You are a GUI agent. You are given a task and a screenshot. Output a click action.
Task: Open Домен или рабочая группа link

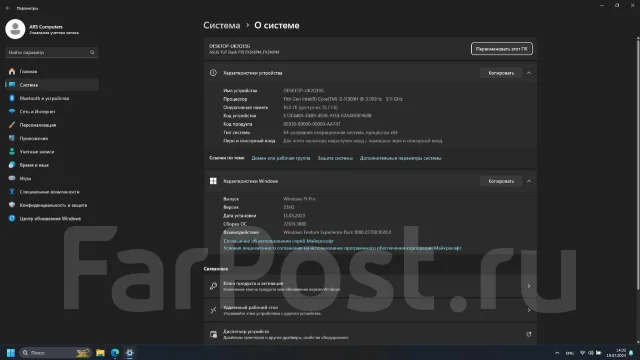pyautogui.click(x=281, y=158)
